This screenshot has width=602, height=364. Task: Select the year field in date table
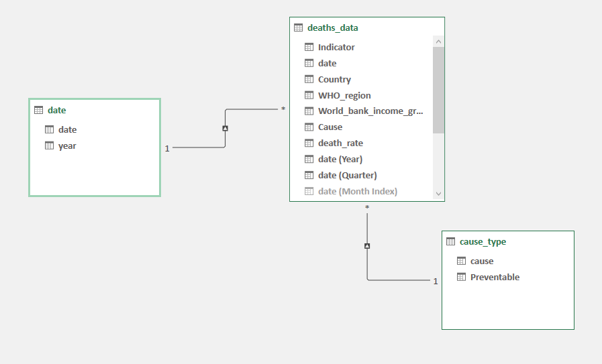pos(67,146)
